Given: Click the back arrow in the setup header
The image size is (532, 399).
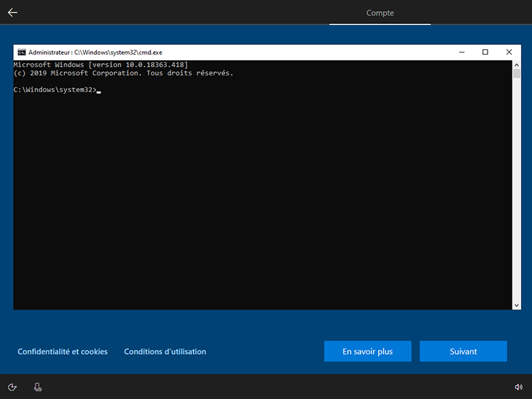Looking at the screenshot, I should tap(12, 12).
